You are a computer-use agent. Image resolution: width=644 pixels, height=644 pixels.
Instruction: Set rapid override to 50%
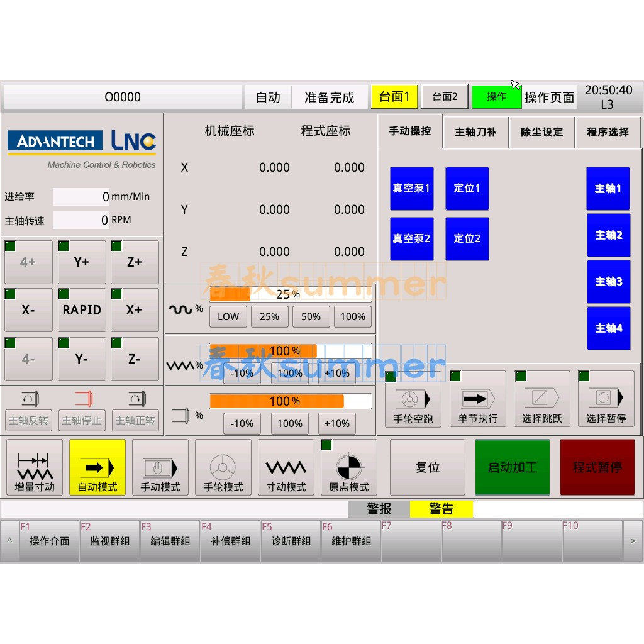[311, 317]
